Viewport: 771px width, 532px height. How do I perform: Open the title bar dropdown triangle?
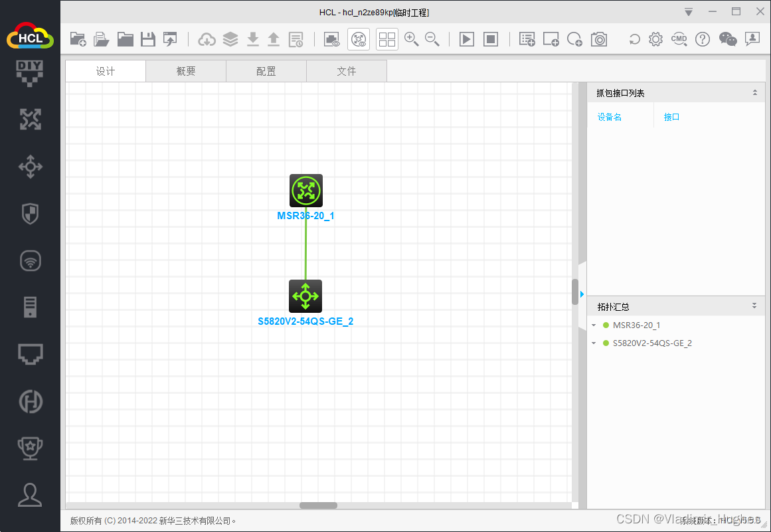point(689,13)
